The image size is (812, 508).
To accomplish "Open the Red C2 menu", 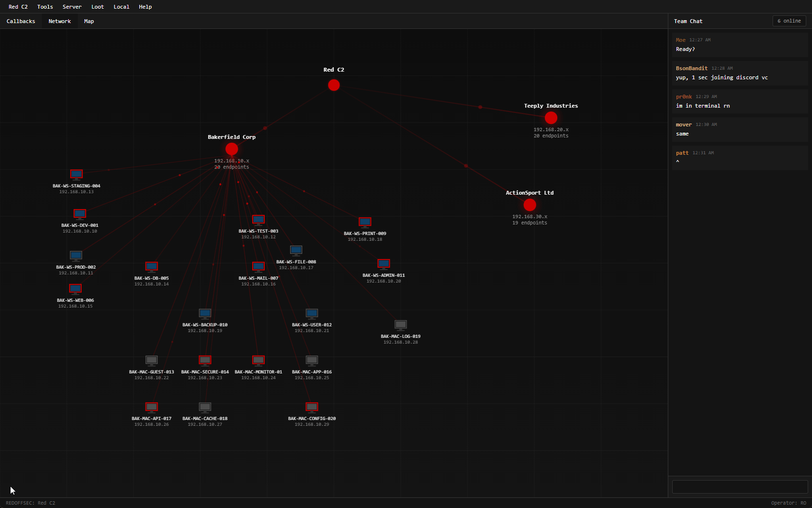I will [18, 7].
